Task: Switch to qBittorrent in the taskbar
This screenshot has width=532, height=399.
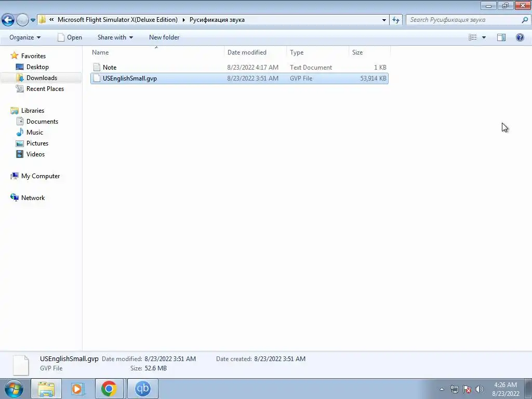Action: point(143,389)
